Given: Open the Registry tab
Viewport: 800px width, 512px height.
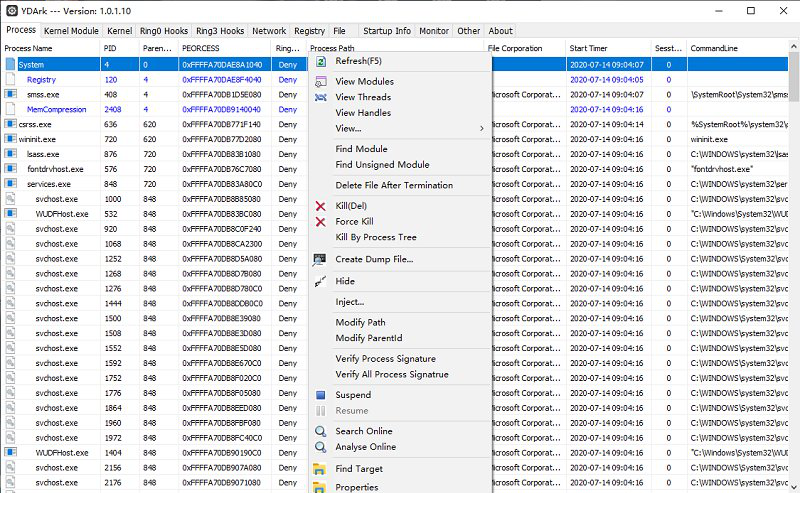Looking at the screenshot, I should point(309,31).
